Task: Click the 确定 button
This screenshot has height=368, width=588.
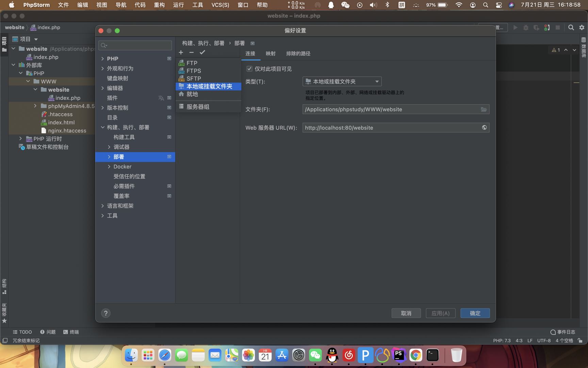Action: pyautogui.click(x=475, y=313)
